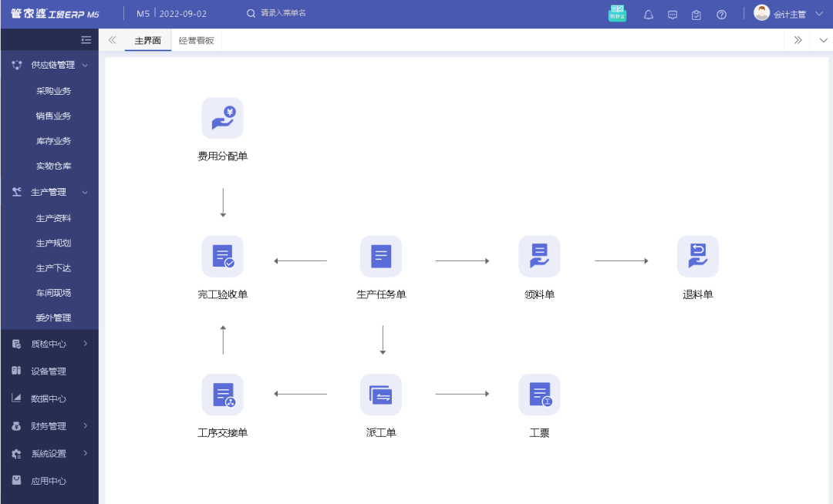Click the sidebar collapse icon above the menu
Screen dimensions: 833x504
point(86,39)
